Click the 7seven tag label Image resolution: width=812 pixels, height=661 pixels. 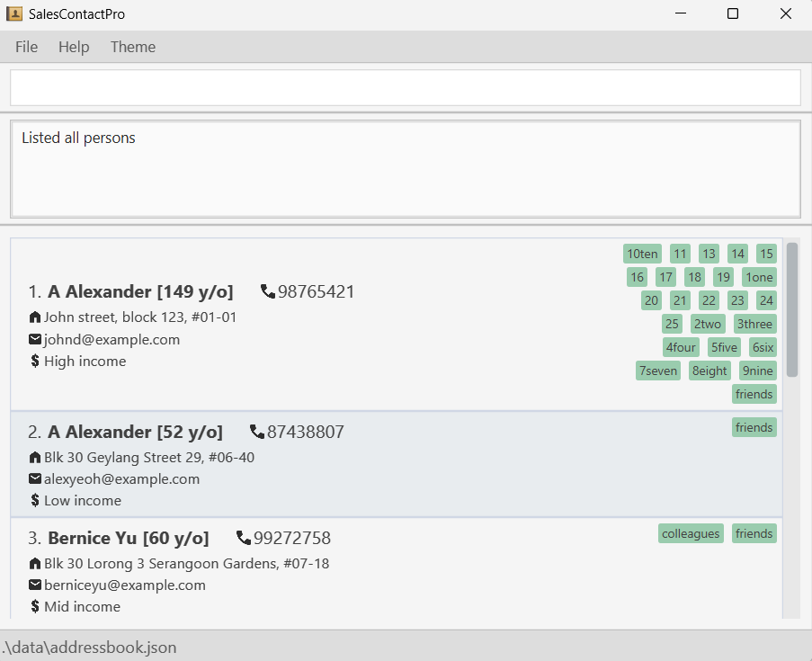657,371
